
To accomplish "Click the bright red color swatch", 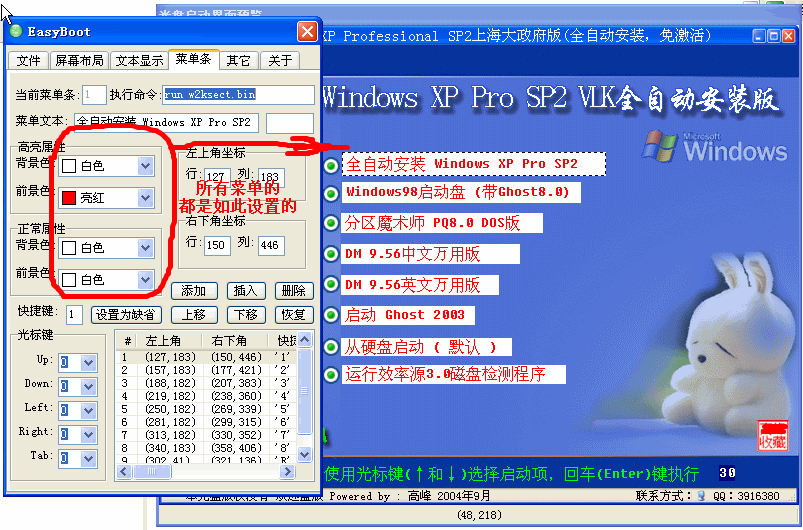I will pos(69,198).
